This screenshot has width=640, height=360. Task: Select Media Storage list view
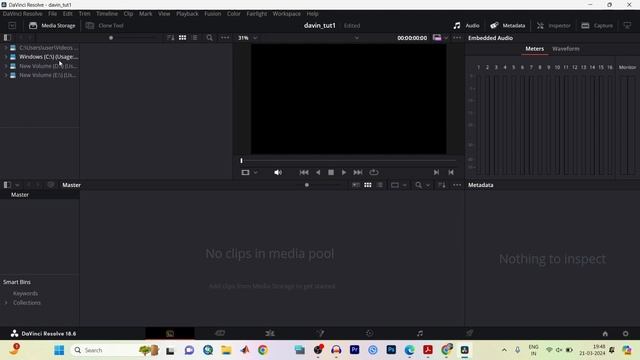click(x=195, y=38)
